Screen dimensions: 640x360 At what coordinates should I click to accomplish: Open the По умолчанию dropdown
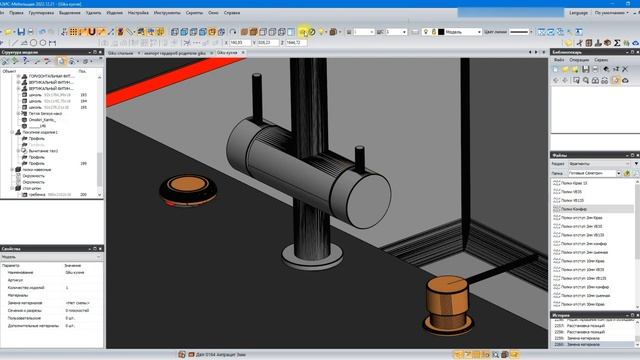click(611, 13)
